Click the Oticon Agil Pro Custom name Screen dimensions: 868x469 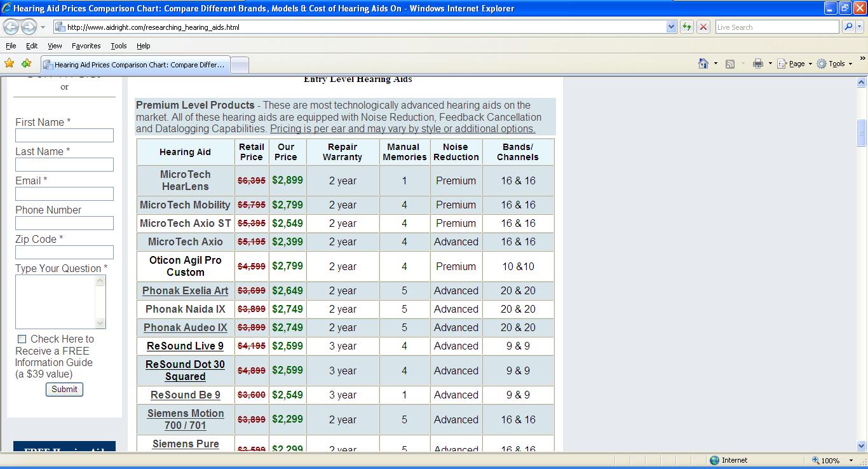(185, 266)
